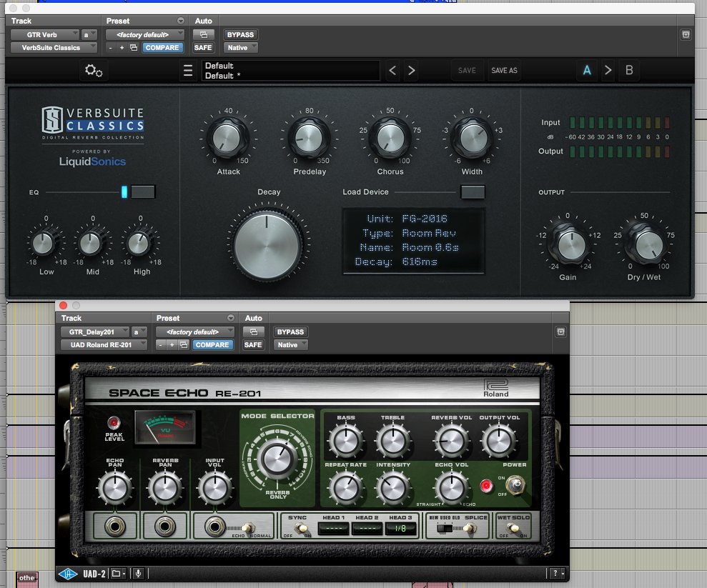707x588 pixels.
Task: Click VerbSuite COMPARE button
Action: pos(162,47)
